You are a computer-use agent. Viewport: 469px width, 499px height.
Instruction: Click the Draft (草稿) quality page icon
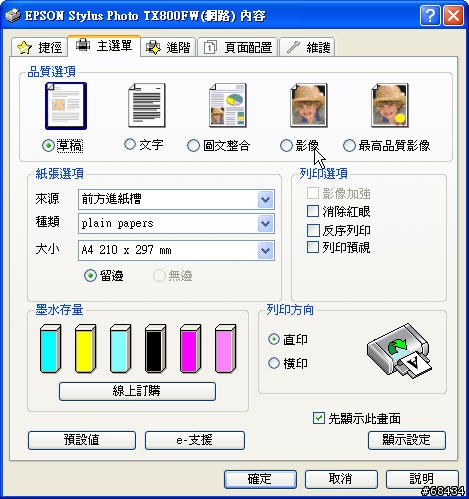click(66, 106)
